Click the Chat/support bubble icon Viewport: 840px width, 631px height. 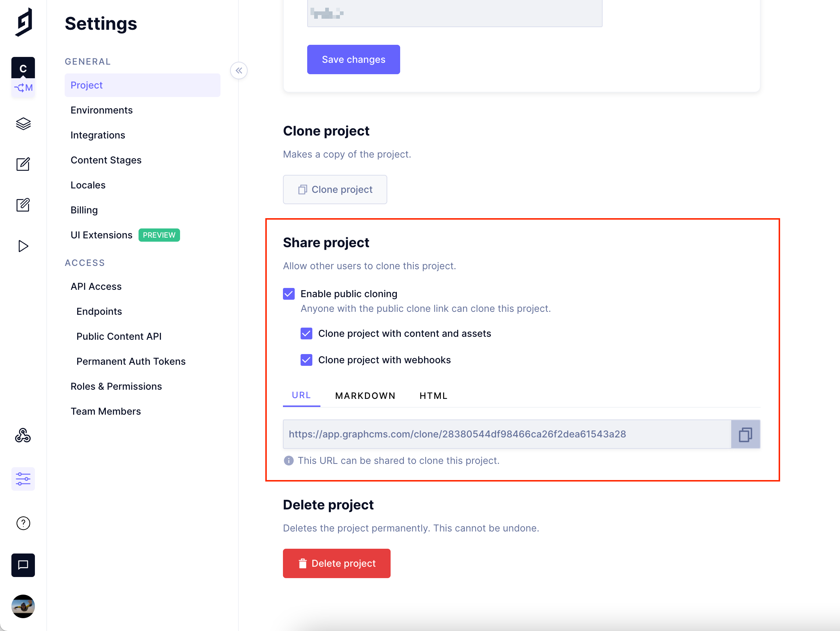point(23,565)
